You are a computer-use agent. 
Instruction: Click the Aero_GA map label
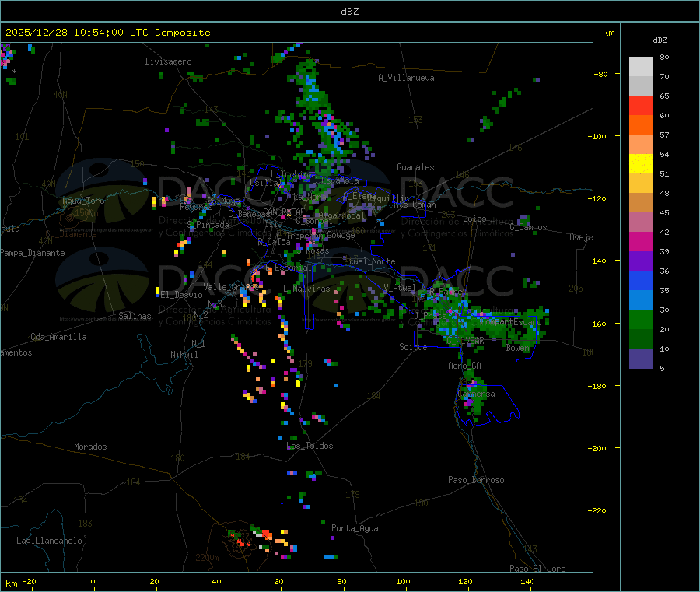coord(465,366)
